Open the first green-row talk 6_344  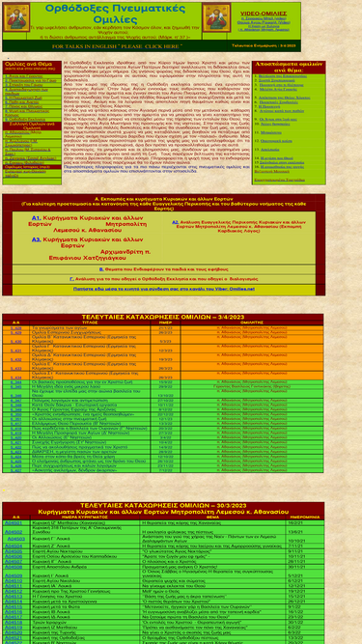point(16,382)
